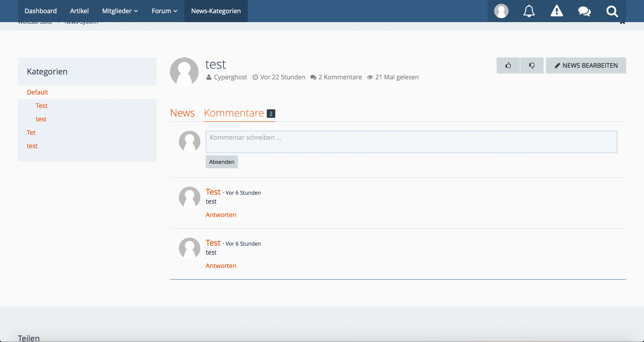The width and height of the screenshot is (644, 342).
Task: Go to News-Kategorien in navigation
Action: [x=216, y=11]
